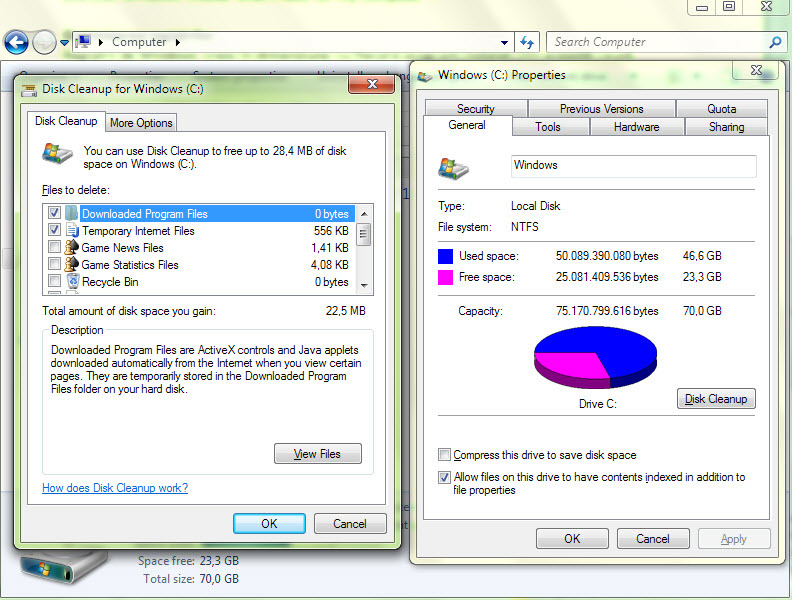Click the Back navigation arrow in Explorer
The image size is (792, 600).
(x=16, y=42)
